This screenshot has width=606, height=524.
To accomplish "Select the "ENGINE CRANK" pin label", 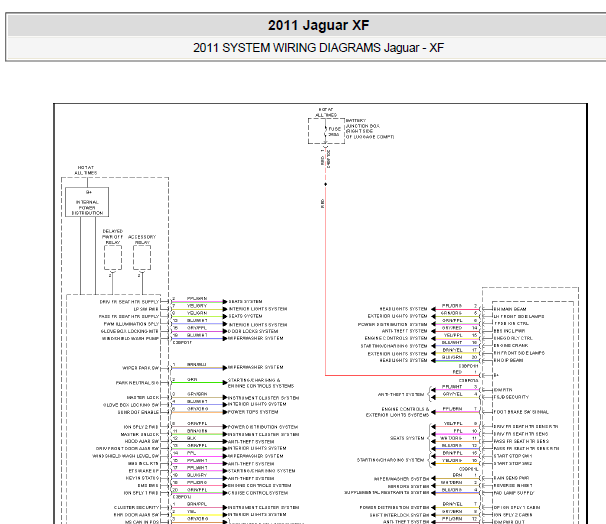I will pyautogui.click(x=511, y=345).
